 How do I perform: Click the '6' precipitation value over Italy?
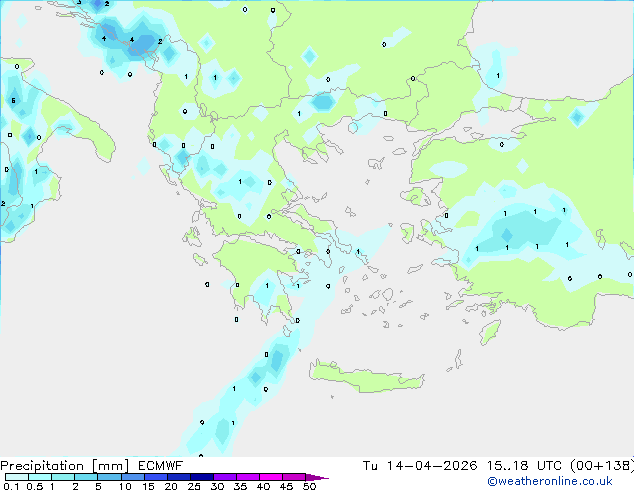click(13, 101)
